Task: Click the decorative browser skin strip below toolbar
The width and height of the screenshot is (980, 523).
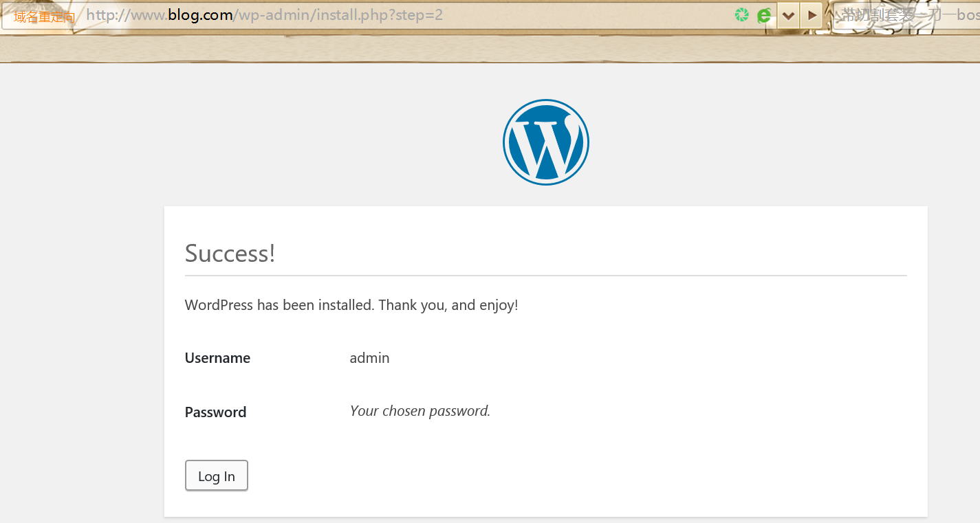Action: 481,48
